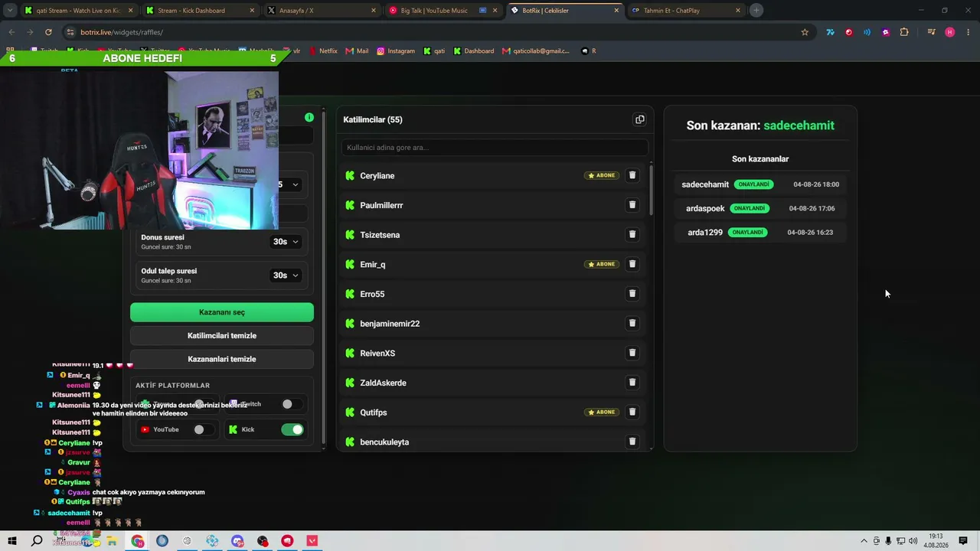Remove benjaminemir22 via trash icon
The image size is (980, 551).
(632, 323)
